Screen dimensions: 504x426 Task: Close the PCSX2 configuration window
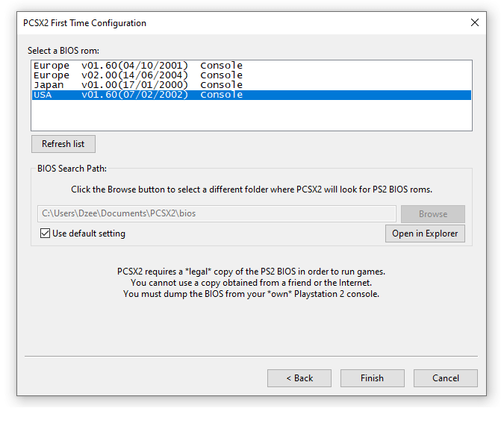[475, 22]
